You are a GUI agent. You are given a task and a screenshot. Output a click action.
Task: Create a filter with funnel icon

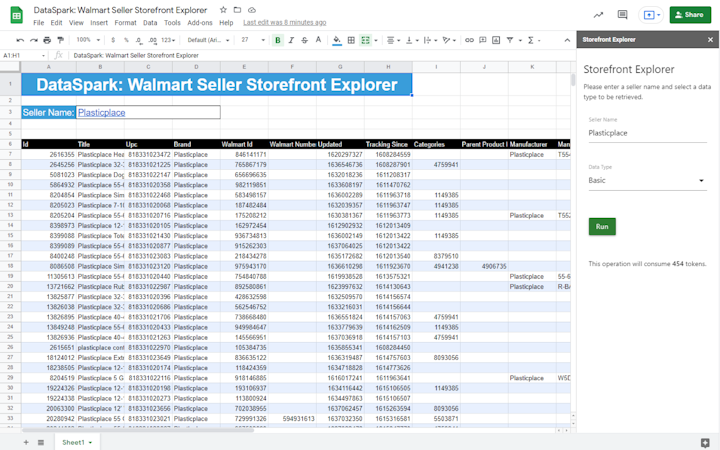pos(510,40)
